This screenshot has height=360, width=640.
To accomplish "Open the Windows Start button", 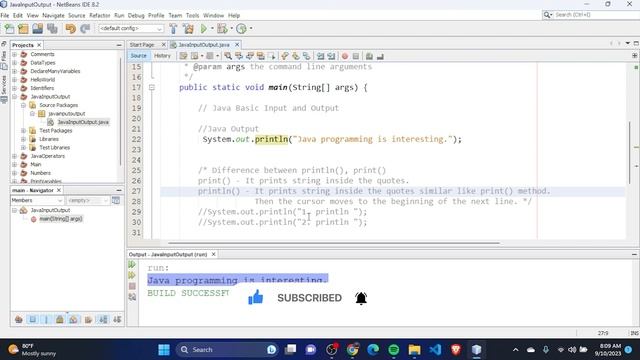I will tap(164, 350).
